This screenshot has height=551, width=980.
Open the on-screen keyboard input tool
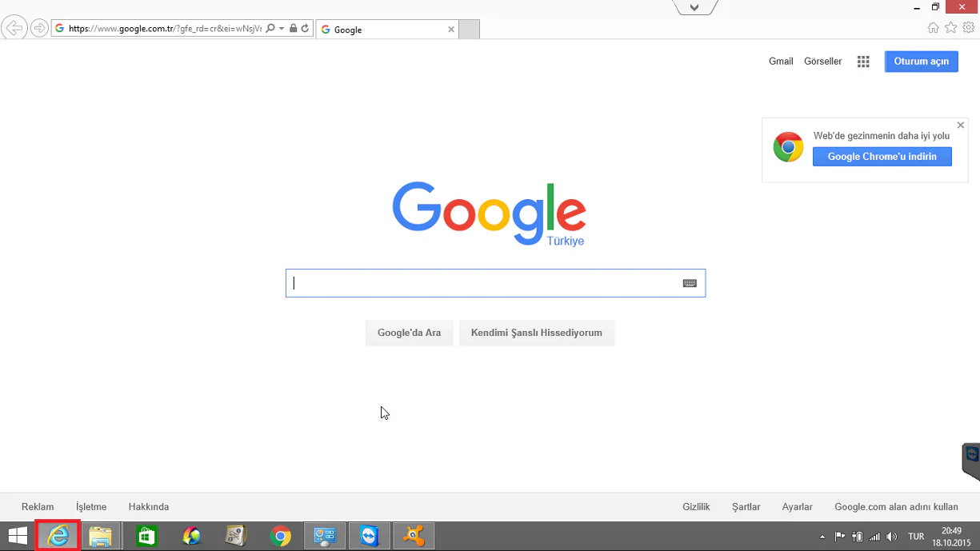pyautogui.click(x=690, y=283)
